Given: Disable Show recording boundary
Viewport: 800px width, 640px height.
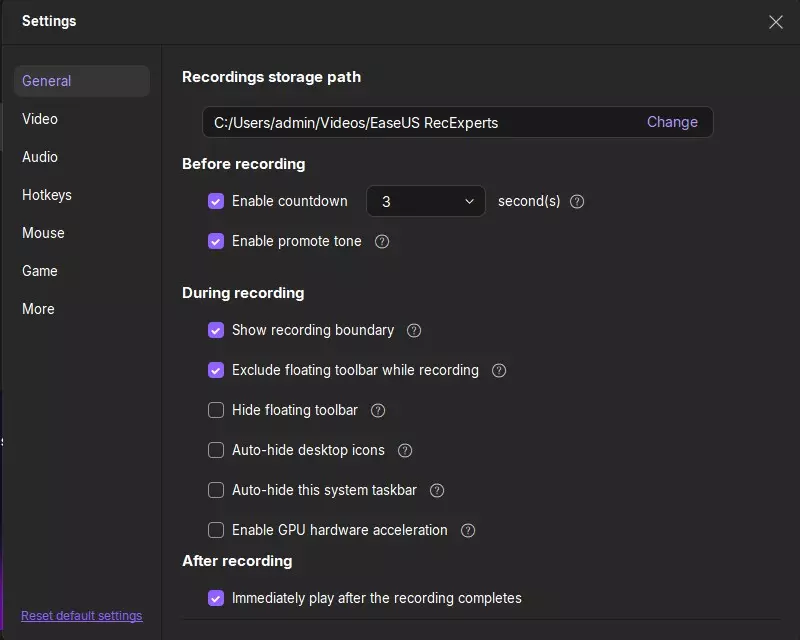Looking at the screenshot, I should click(x=216, y=330).
